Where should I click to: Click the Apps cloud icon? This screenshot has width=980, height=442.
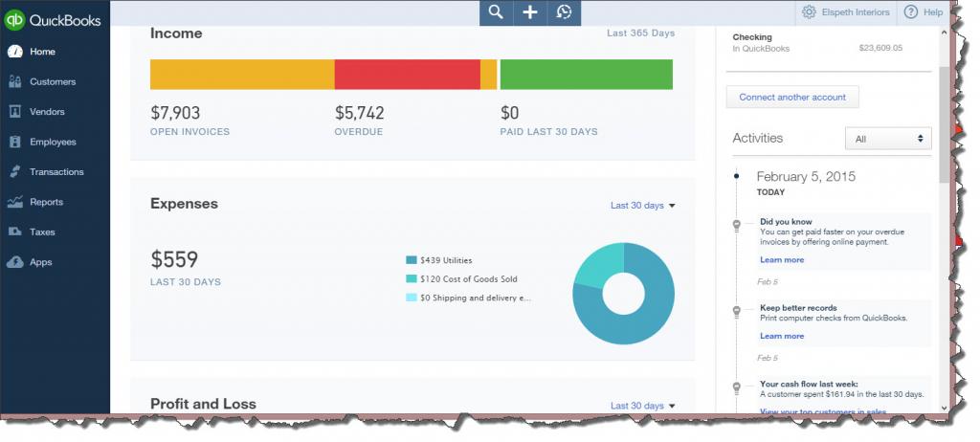tap(15, 262)
